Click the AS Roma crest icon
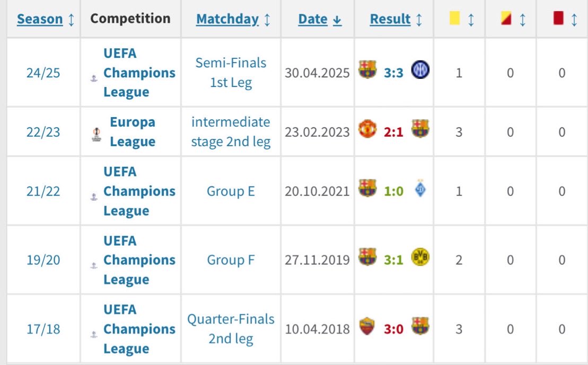This screenshot has height=365, width=588. (367, 326)
